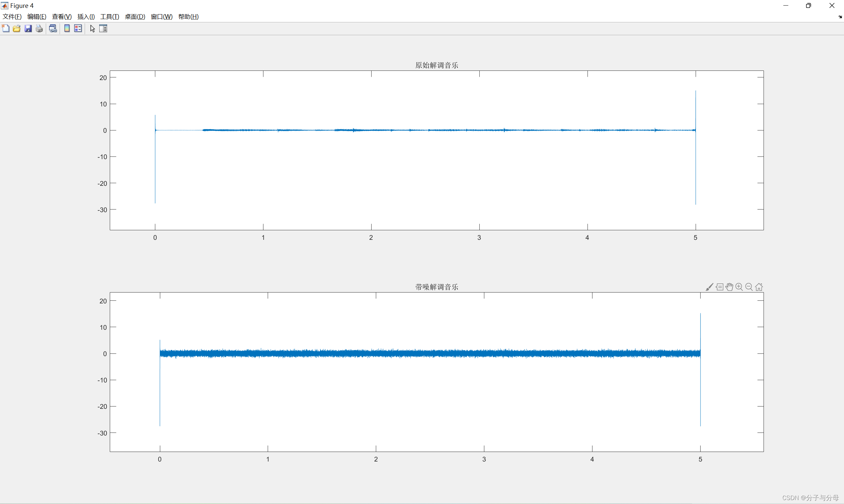Open the 帮助(H) menu
Viewport: 844px width, 504px height.
[188, 17]
